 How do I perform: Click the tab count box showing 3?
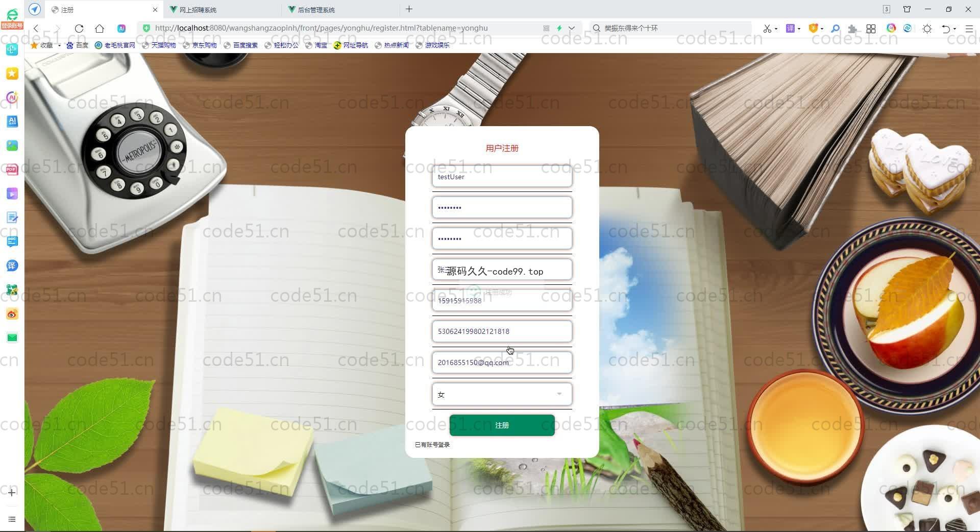[887, 9]
